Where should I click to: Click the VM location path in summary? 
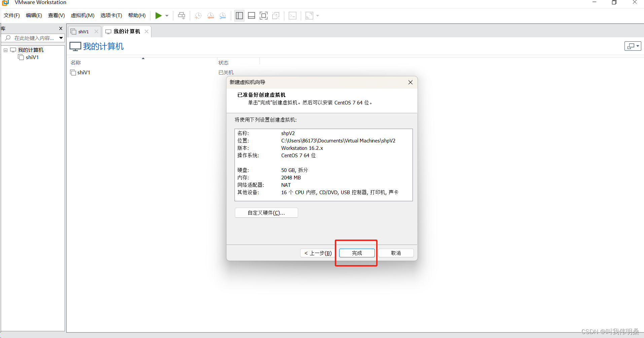point(338,141)
